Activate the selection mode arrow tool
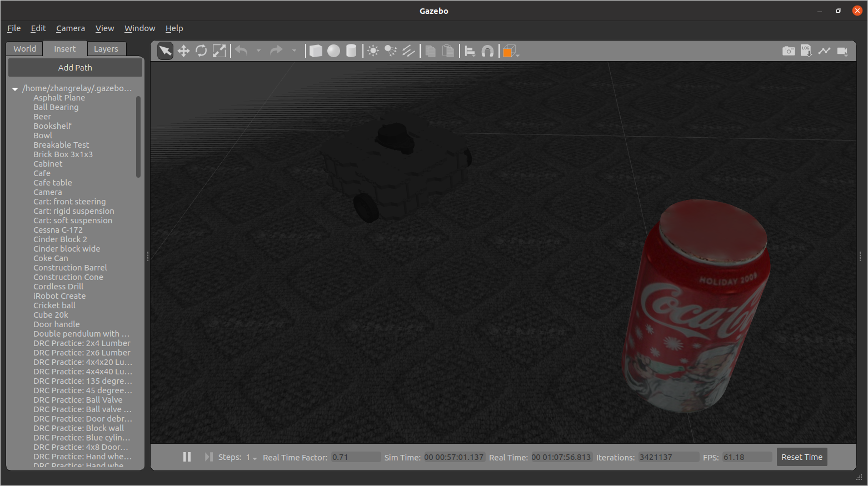Viewport: 868px width, 486px height. pyautogui.click(x=165, y=51)
